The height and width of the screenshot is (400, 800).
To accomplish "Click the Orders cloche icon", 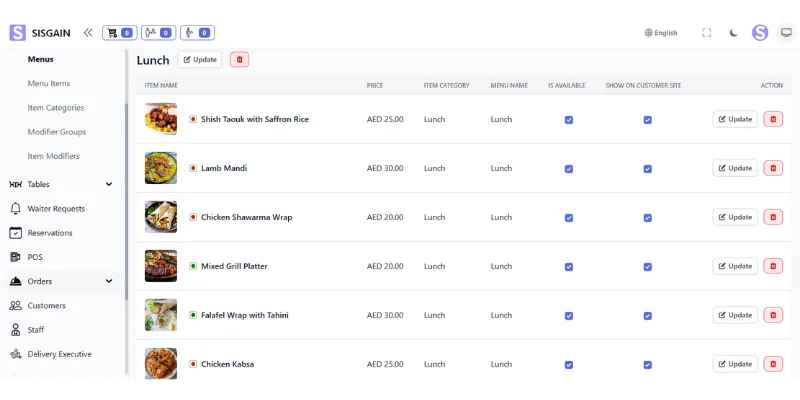I will click(16, 281).
